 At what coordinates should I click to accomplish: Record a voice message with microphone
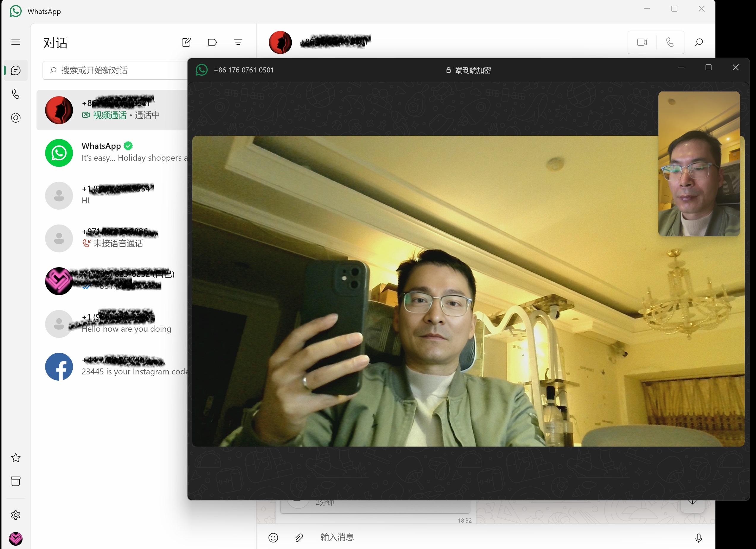(x=698, y=538)
